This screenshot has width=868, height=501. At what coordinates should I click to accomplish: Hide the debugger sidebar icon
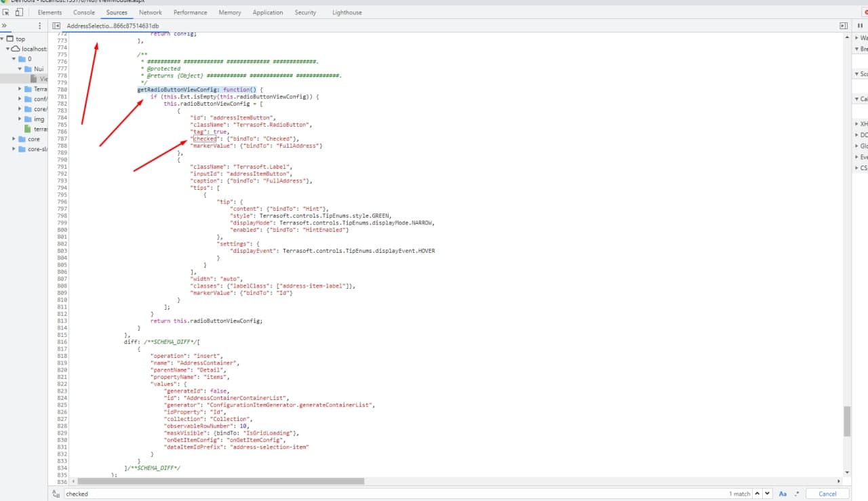pos(844,26)
